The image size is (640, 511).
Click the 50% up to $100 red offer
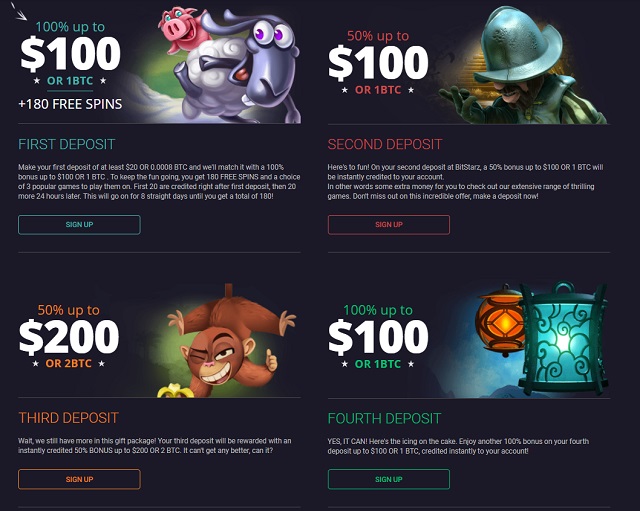click(x=378, y=62)
